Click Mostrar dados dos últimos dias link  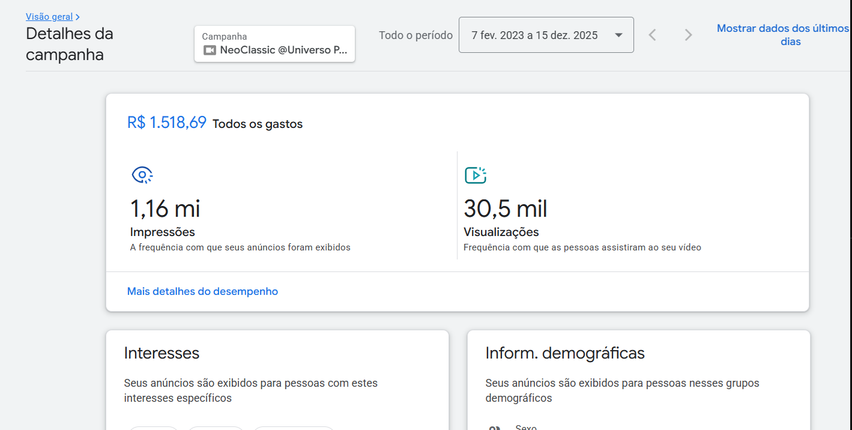click(783, 35)
